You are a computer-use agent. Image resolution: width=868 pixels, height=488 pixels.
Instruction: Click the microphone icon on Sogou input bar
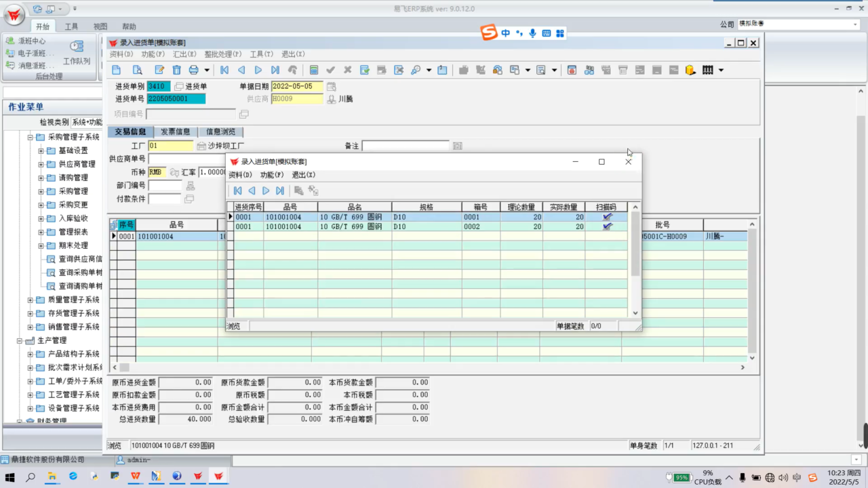point(532,33)
